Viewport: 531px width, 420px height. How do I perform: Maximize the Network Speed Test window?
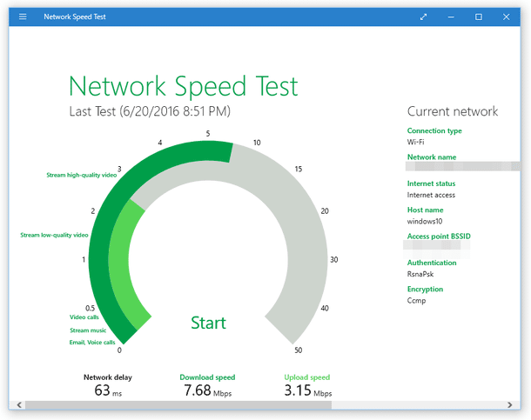(479, 17)
